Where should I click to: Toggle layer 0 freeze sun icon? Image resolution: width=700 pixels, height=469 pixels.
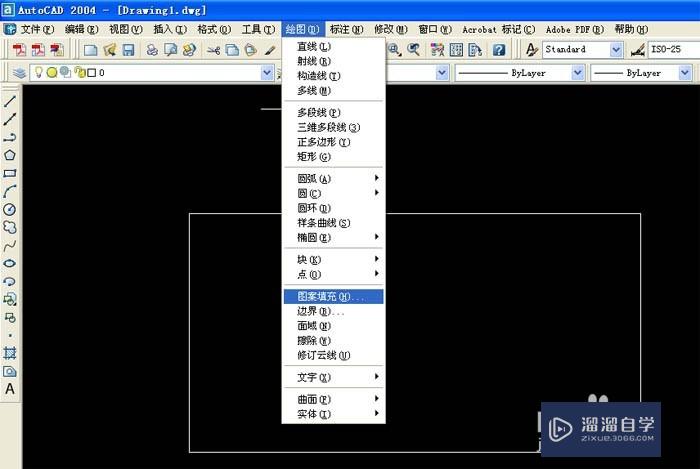pos(52,72)
